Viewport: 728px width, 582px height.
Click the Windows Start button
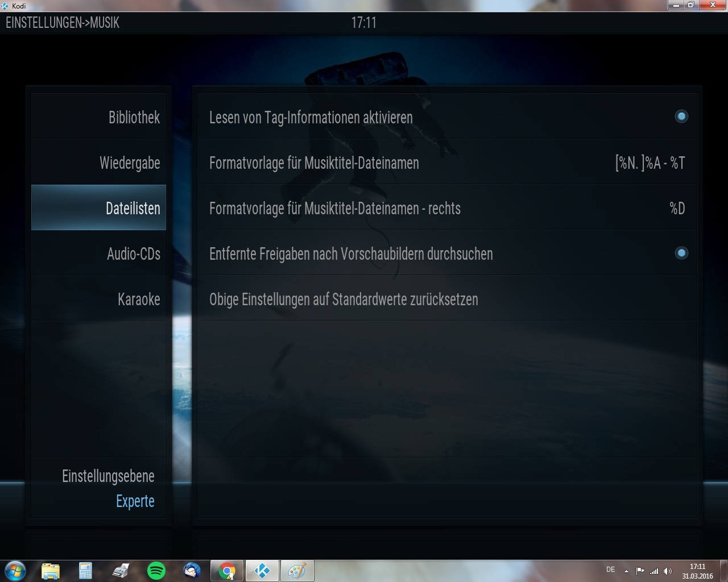tap(15, 570)
